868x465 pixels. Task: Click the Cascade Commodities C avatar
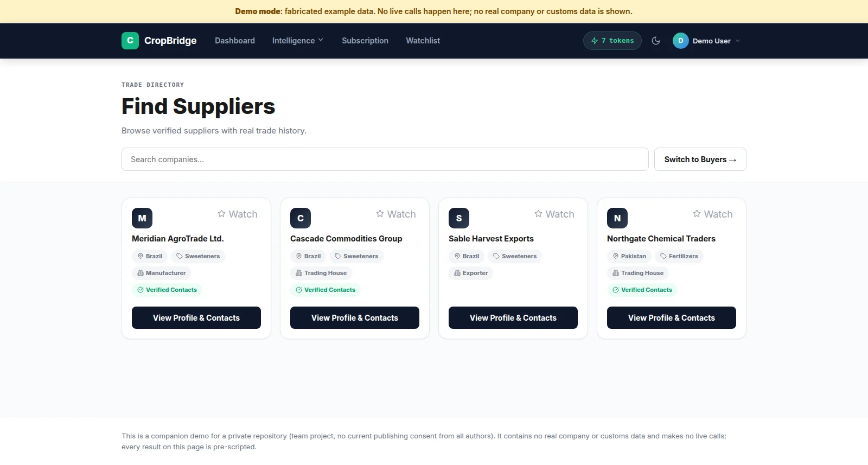[301, 218]
